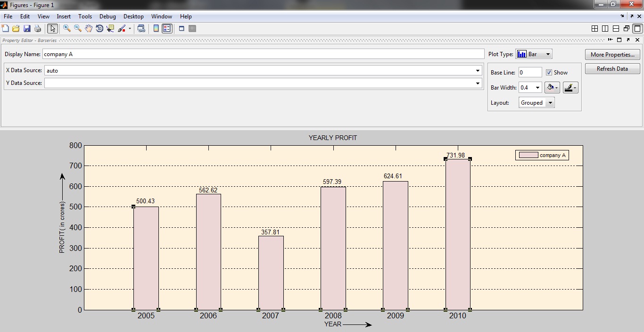Click the More Properties button
Viewport: 644px width, 332px height.
click(x=612, y=54)
